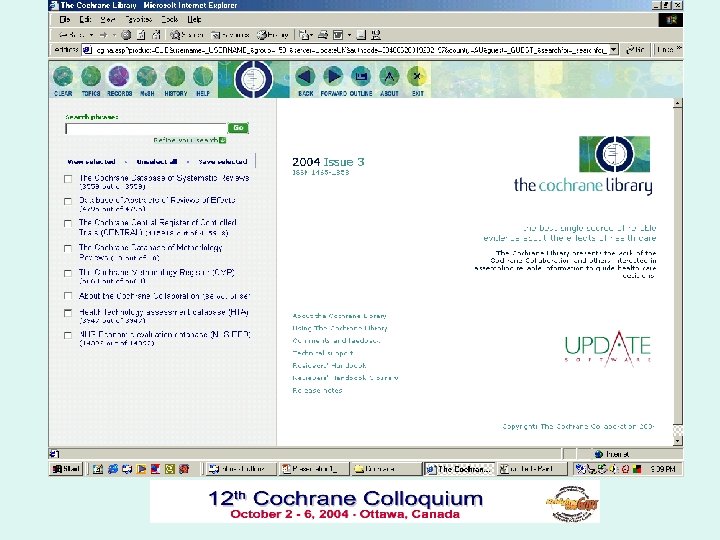Image resolution: width=720 pixels, height=540 pixels.
Task: Click inside the Search phrases field
Action: tap(146, 129)
